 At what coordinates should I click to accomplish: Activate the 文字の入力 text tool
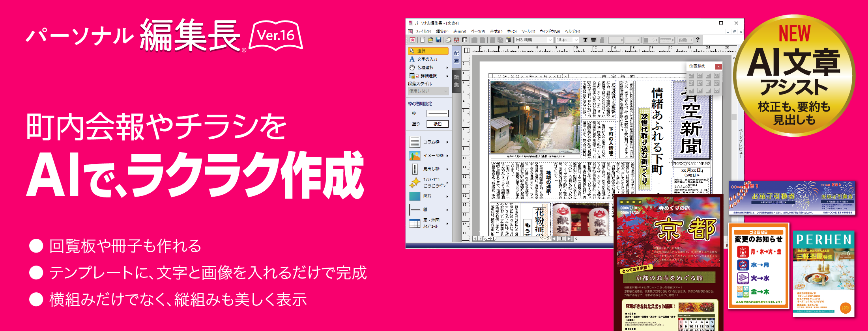(424, 59)
